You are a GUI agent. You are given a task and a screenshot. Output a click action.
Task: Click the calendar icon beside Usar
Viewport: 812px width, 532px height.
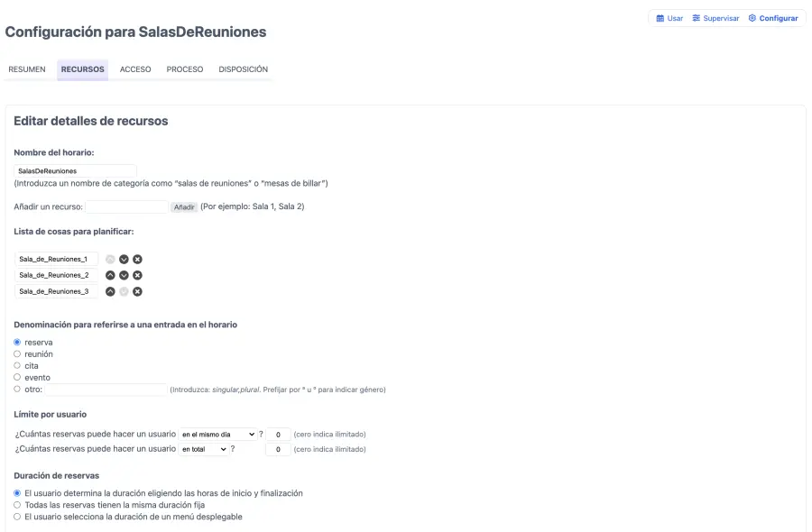661,18
